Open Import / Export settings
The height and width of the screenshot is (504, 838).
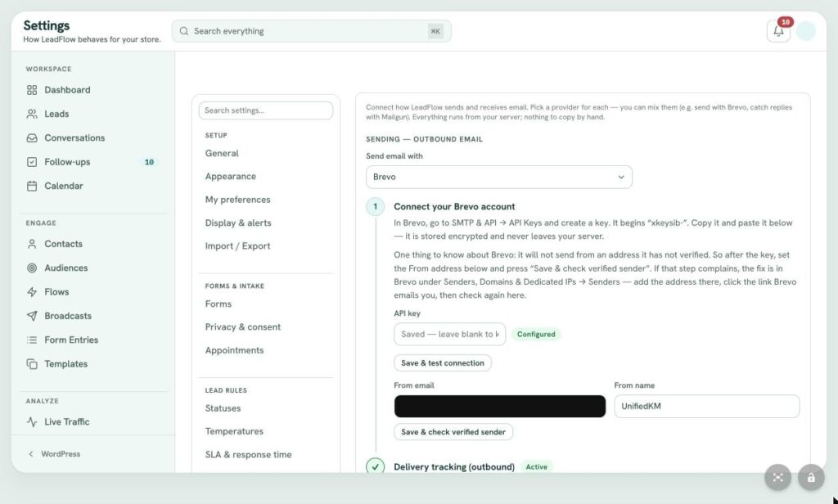pyautogui.click(x=238, y=245)
